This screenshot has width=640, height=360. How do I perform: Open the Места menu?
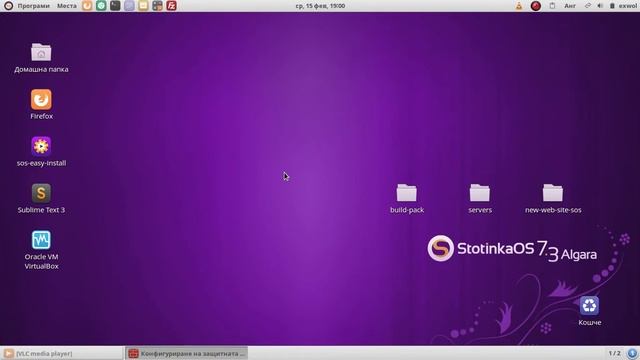[67, 6]
